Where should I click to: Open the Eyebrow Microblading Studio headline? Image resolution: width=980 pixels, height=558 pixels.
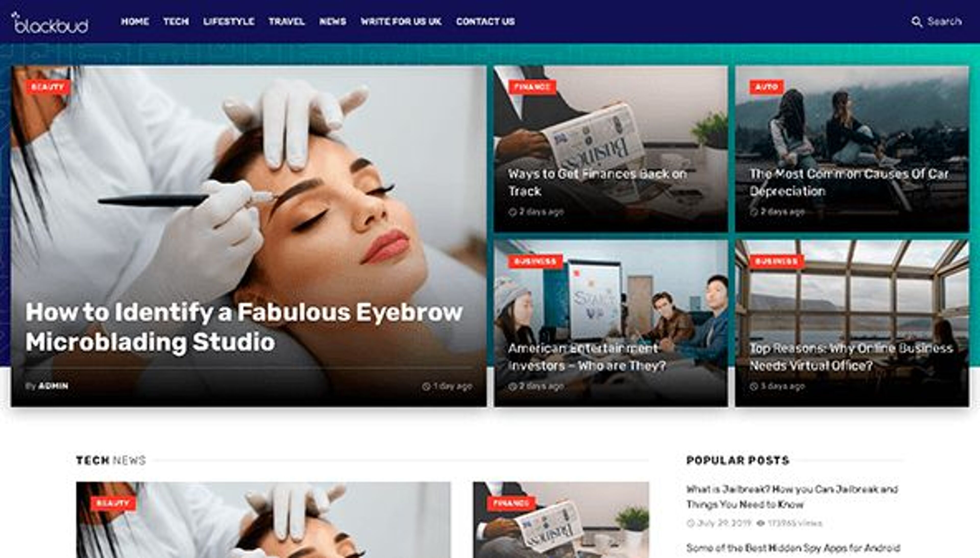click(244, 327)
